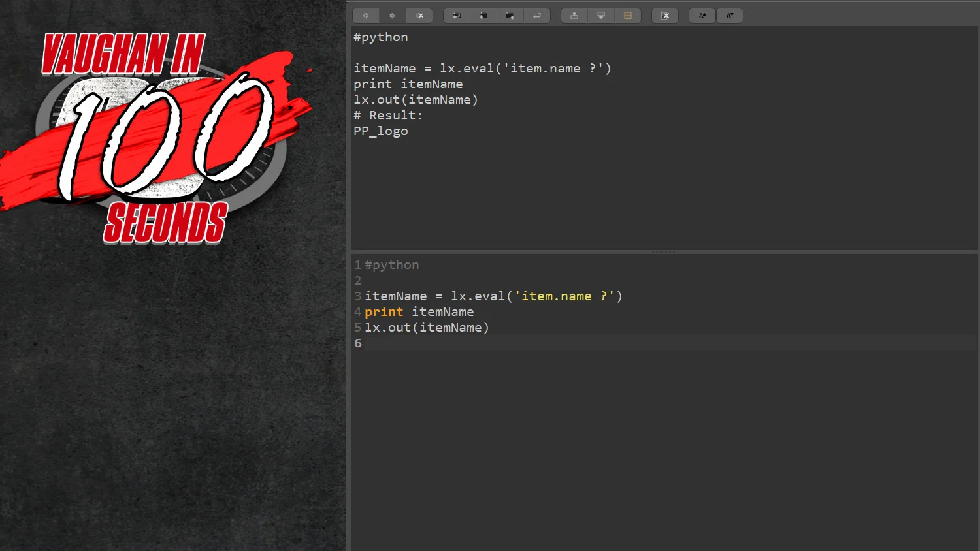Click the window with down-arrow toolbar icon
The width and height of the screenshot is (980, 551).
[483, 16]
